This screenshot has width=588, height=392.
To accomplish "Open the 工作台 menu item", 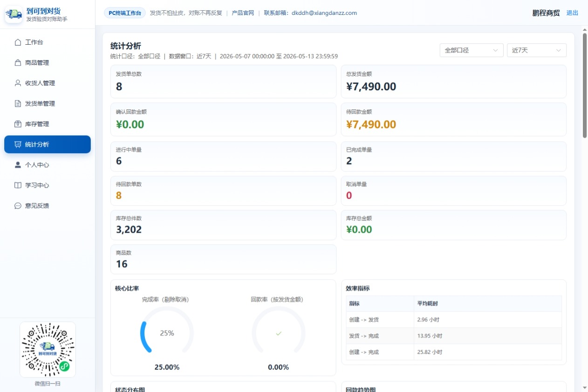I will pos(48,42).
